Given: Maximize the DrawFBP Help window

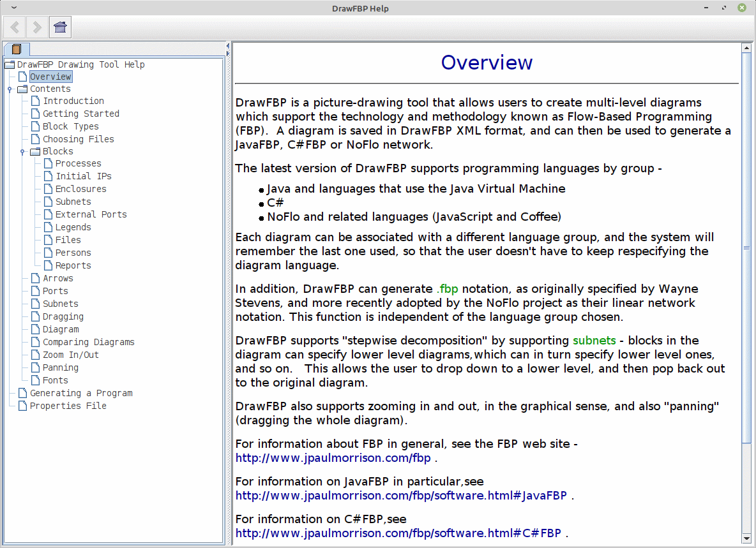Looking at the screenshot, I should (724, 8).
